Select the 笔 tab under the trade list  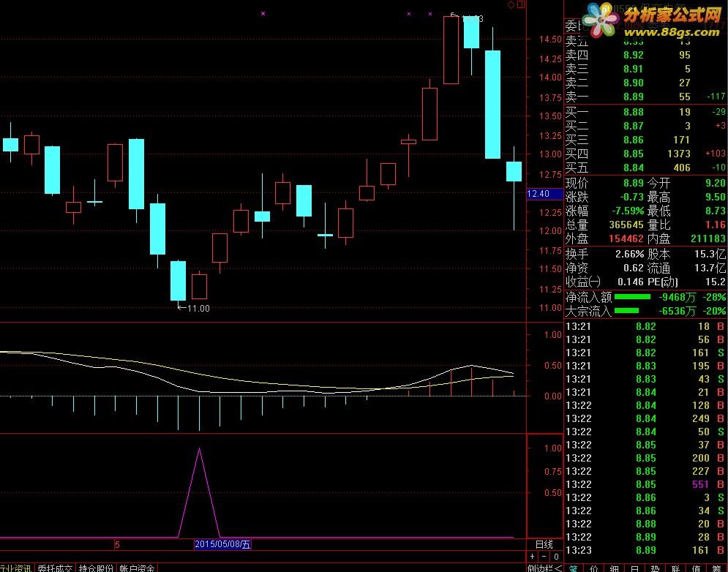pos(574,568)
